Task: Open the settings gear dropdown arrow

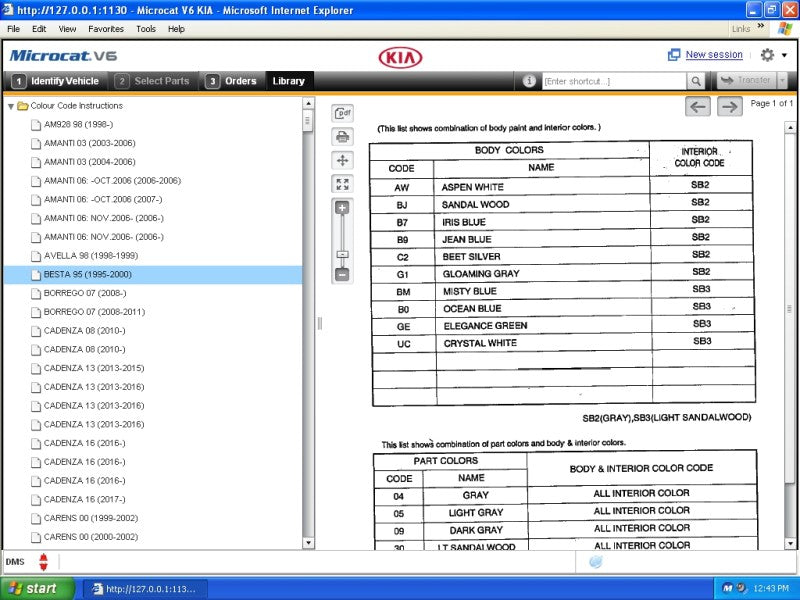Action: [784, 55]
